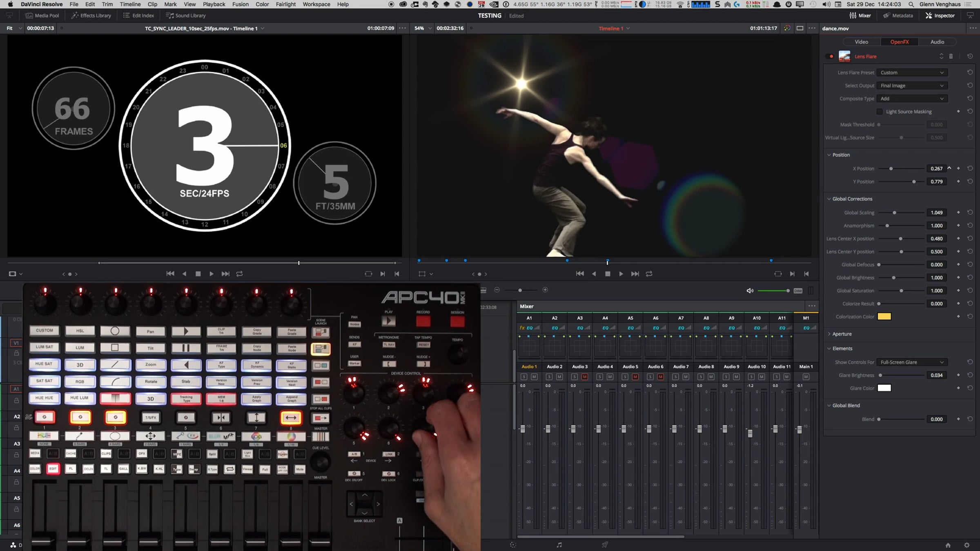The height and width of the screenshot is (551, 980).
Task: Open the Sound Library panel
Action: [x=186, y=16]
